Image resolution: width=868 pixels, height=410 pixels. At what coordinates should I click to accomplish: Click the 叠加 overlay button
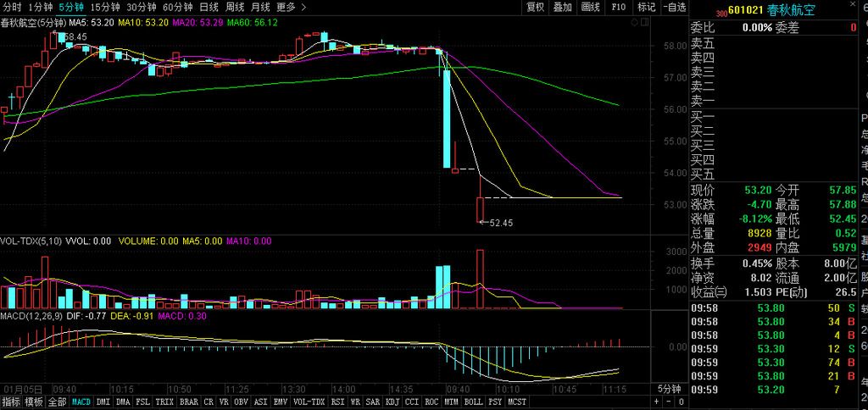pyautogui.click(x=563, y=8)
